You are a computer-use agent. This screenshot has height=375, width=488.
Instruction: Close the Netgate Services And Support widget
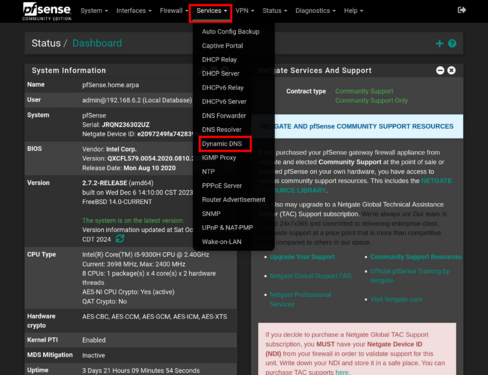[x=451, y=70]
